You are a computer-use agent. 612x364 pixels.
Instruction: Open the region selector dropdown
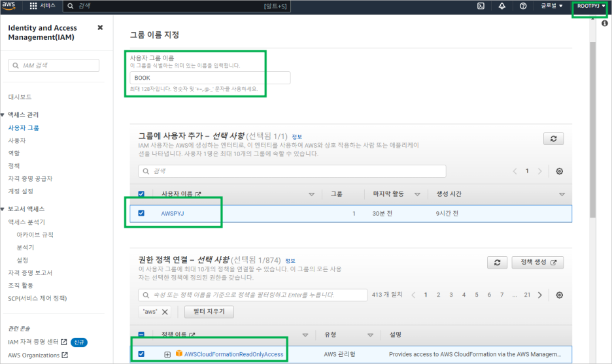(x=551, y=6)
